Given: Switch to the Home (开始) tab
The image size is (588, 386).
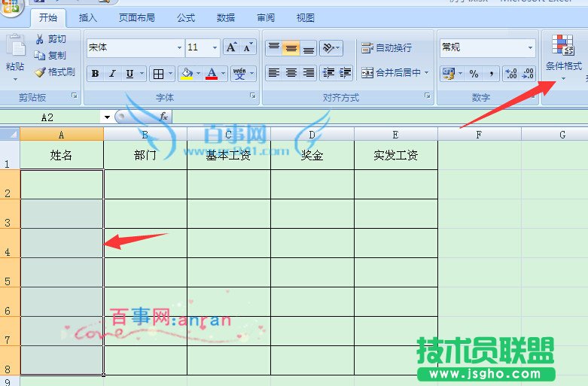Looking at the screenshot, I should pos(48,17).
